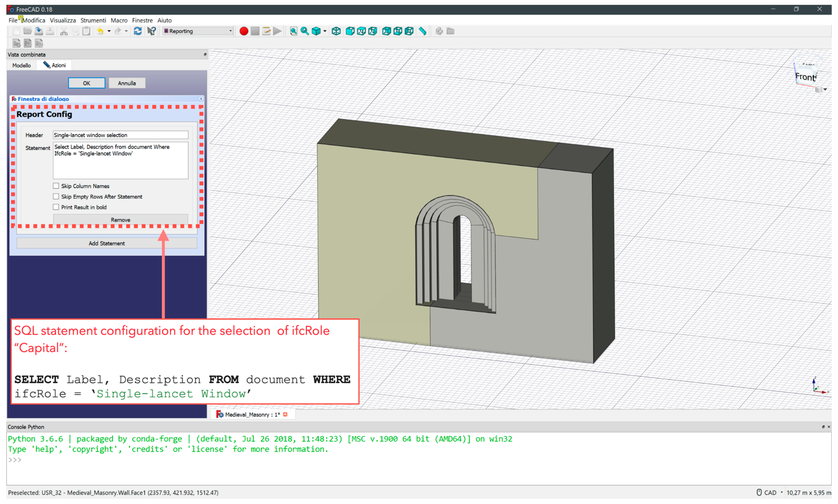Click the What's This help cursor icon

tap(151, 31)
